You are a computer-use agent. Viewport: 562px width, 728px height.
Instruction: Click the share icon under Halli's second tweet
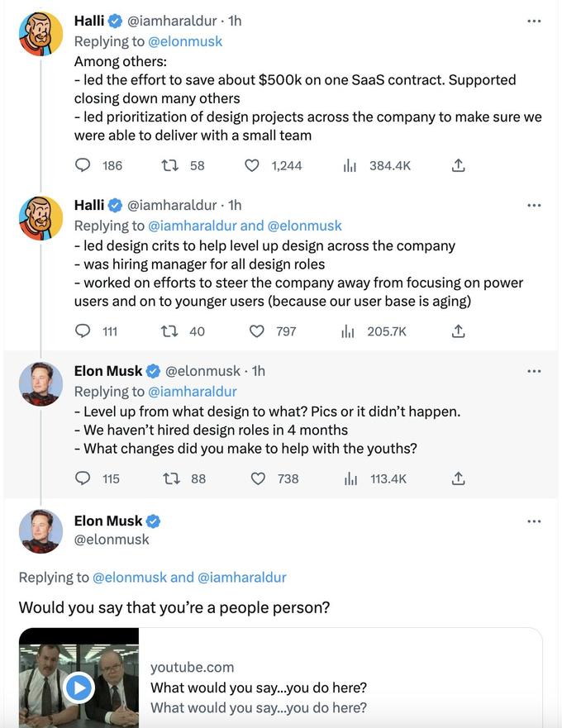(x=457, y=331)
